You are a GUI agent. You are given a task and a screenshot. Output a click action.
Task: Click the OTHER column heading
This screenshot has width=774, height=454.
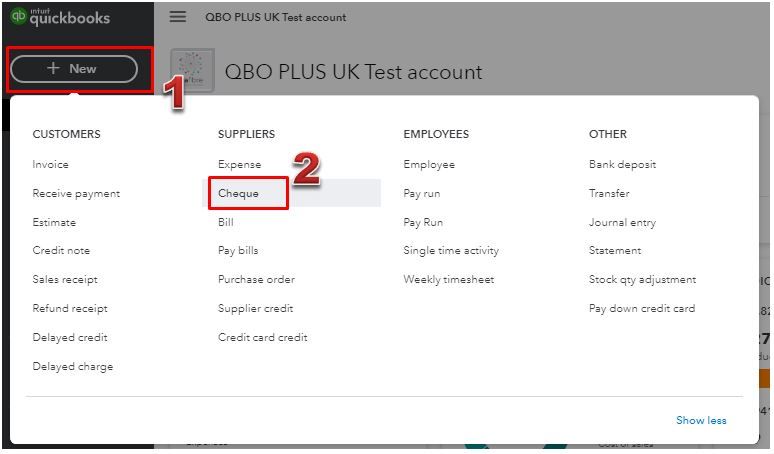[608, 134]
